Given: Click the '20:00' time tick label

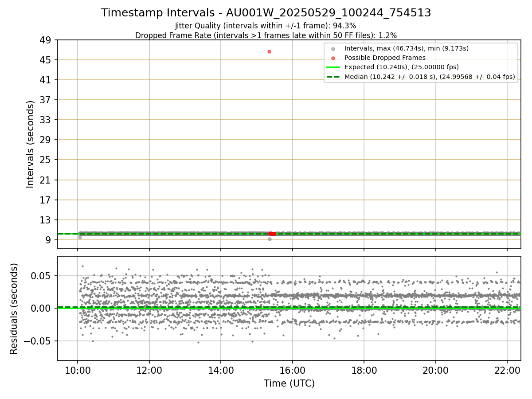Looking at the screenshot, I should [x=436, y=370].
